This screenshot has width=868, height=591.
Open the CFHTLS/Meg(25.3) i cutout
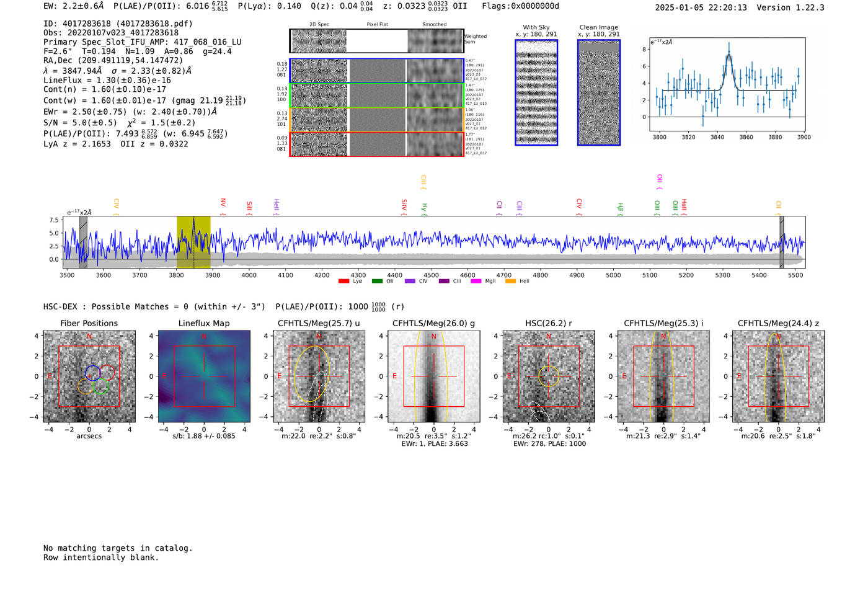click(x=663, y=376)
